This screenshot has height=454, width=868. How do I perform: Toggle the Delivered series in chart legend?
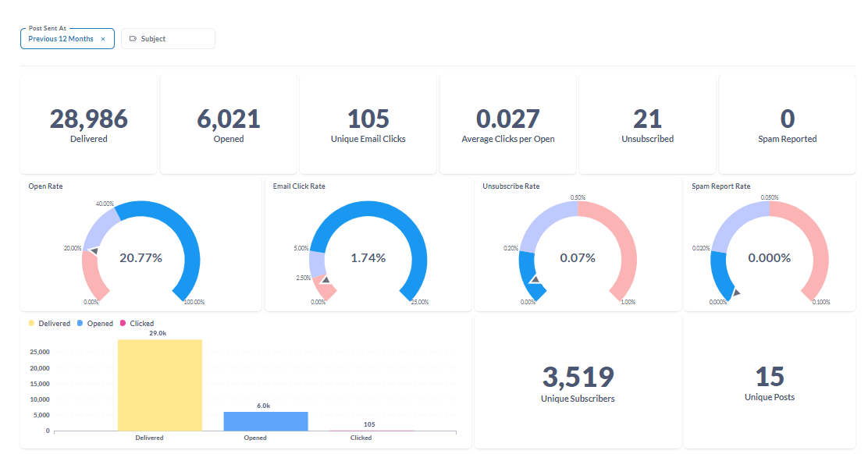49,323
